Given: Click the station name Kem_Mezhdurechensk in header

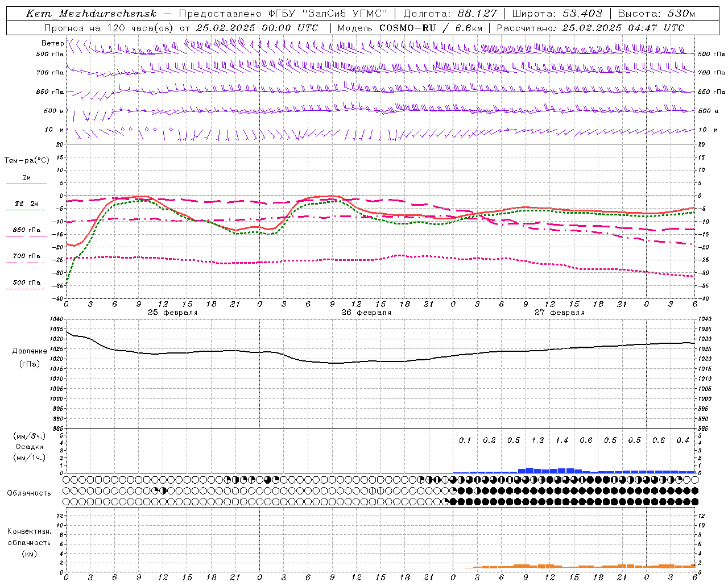Looking at the screenshot, I should coord(91,14).
